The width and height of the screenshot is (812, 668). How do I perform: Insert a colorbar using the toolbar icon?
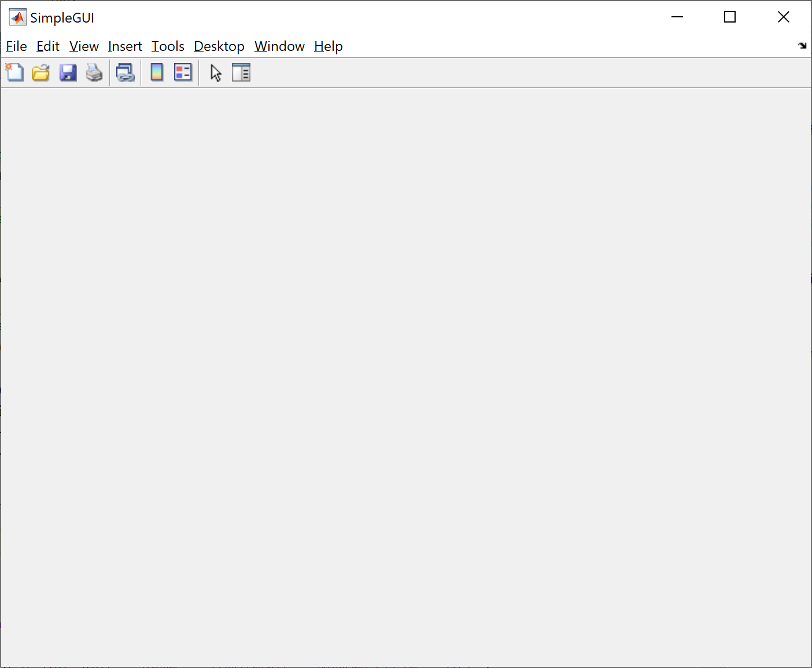tap(157, 73)
